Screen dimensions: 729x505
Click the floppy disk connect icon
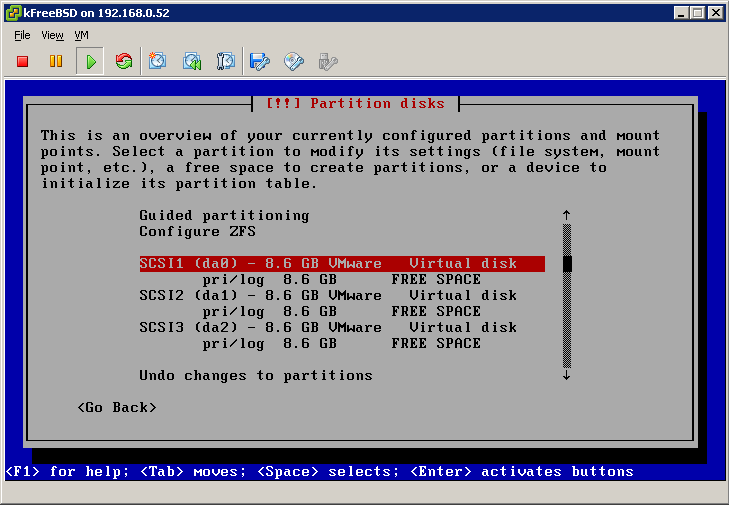(259, 61)
